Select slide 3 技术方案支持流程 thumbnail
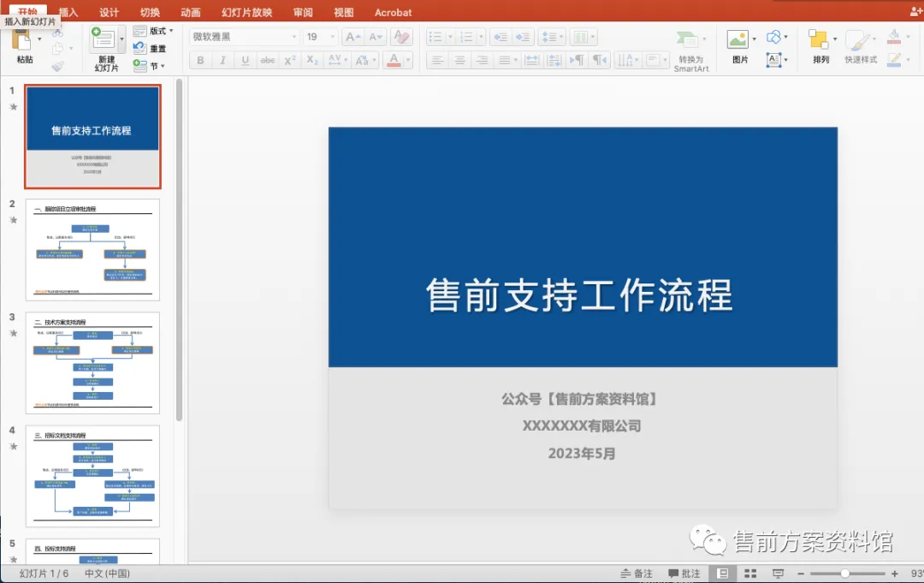 (x=92, y=363)
